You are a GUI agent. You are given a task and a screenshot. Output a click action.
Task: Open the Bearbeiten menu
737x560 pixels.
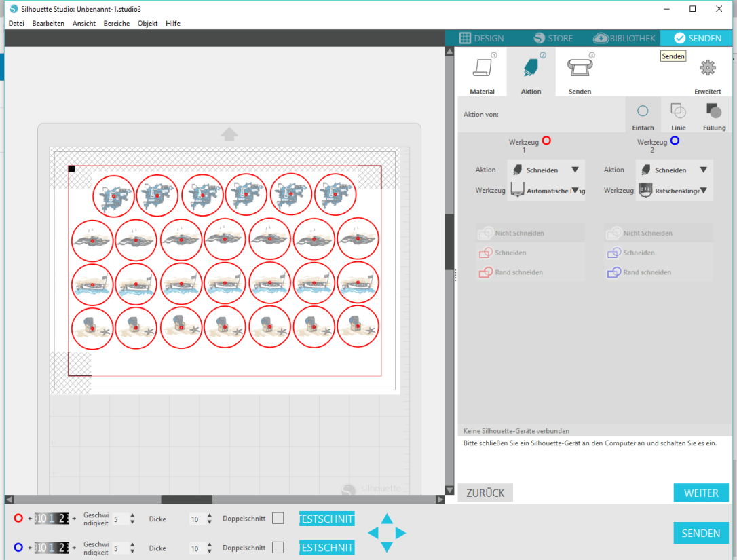[48, 23]
